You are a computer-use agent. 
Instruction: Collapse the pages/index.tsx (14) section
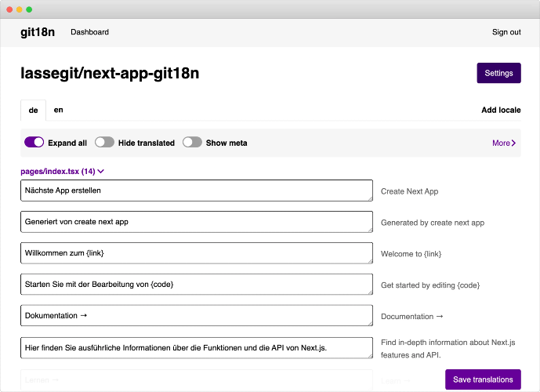pyautogui.click(x=63, y=171)
